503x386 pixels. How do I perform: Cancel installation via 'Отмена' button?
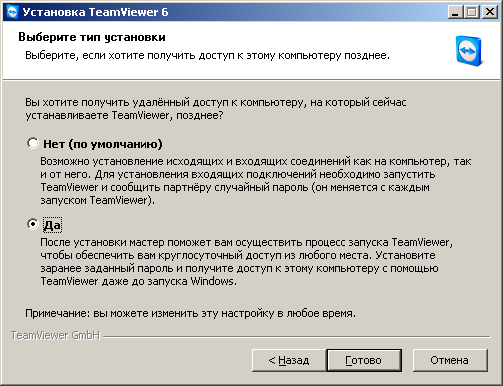coord(450,360)
